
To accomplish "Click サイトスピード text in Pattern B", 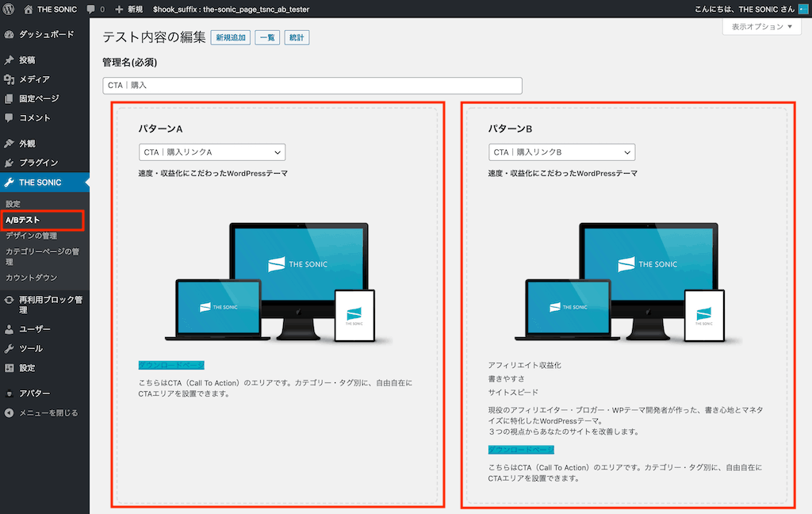I will [513, 392].
